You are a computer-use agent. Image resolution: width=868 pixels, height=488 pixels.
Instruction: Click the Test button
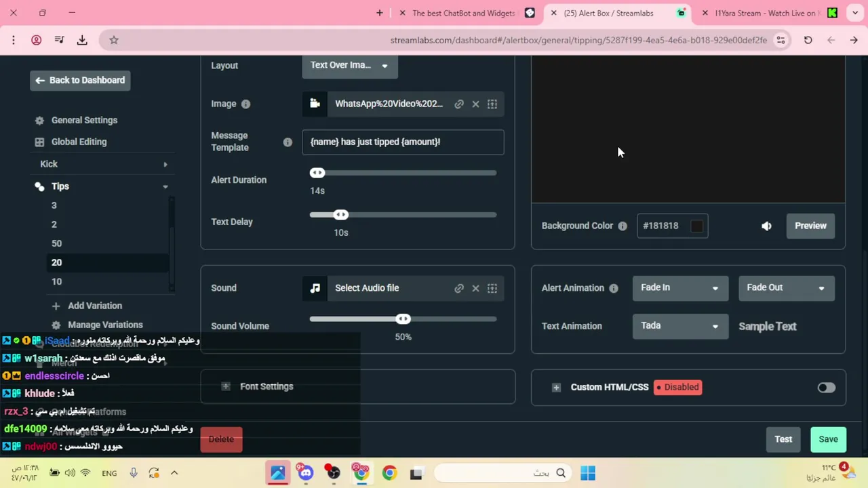pyautogui.click(x=783, y=439)
